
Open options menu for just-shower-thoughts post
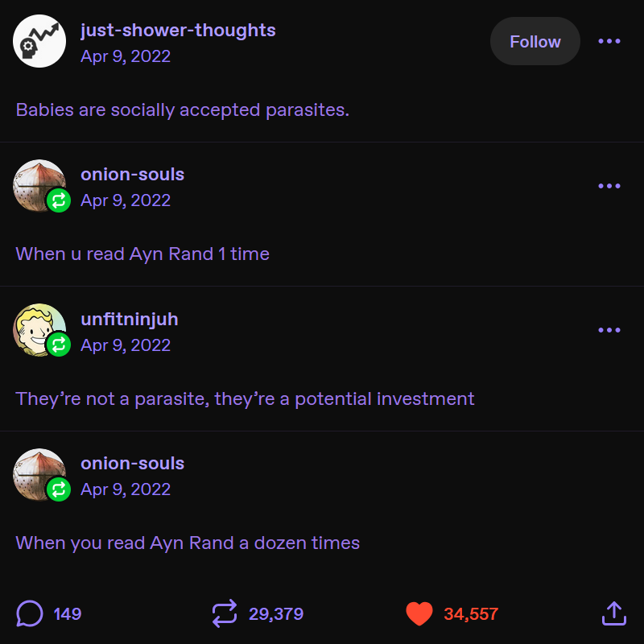609,41
